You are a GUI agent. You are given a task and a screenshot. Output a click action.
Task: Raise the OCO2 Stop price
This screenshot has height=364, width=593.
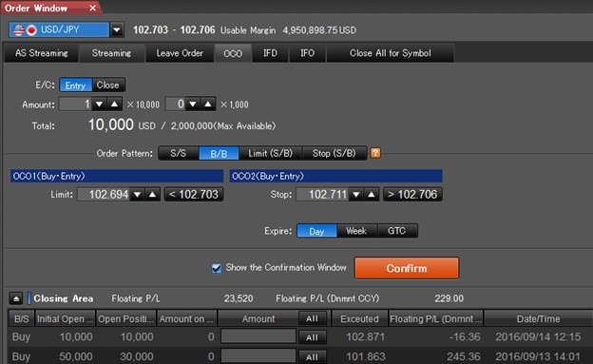click(372, 195)
